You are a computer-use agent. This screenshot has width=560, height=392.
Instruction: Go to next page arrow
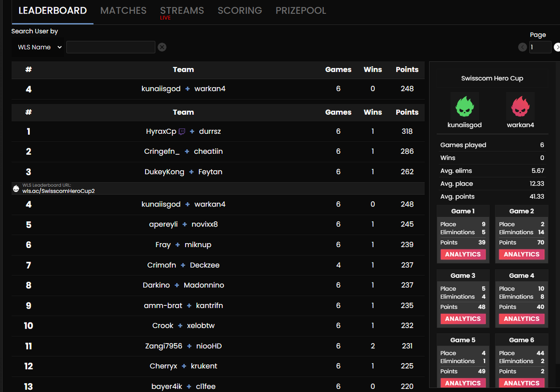point(557,47)
